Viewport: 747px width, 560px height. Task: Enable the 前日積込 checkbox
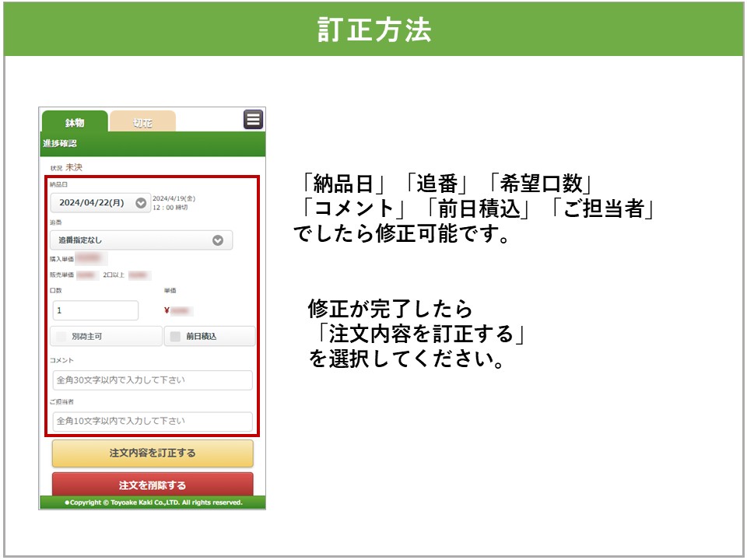tap(176, 337)
